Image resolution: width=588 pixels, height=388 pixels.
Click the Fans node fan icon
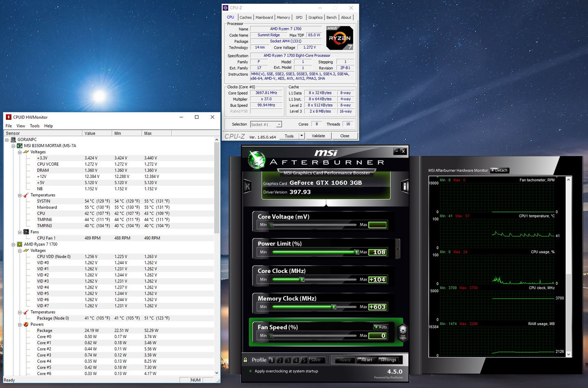pos(26,232)
